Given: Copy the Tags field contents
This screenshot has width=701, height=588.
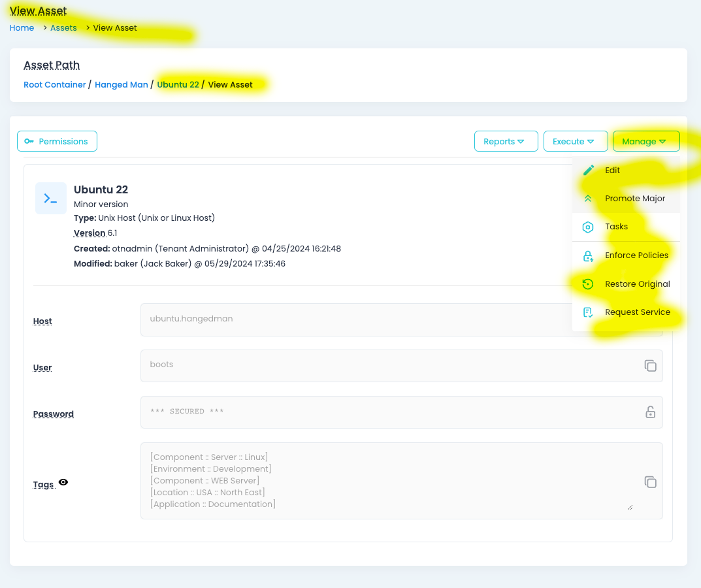Looking at the screenshot, I should coord(650,482).
